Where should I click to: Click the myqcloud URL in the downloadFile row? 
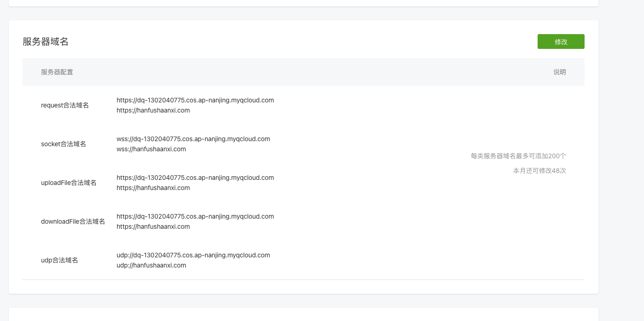point(195,216)
